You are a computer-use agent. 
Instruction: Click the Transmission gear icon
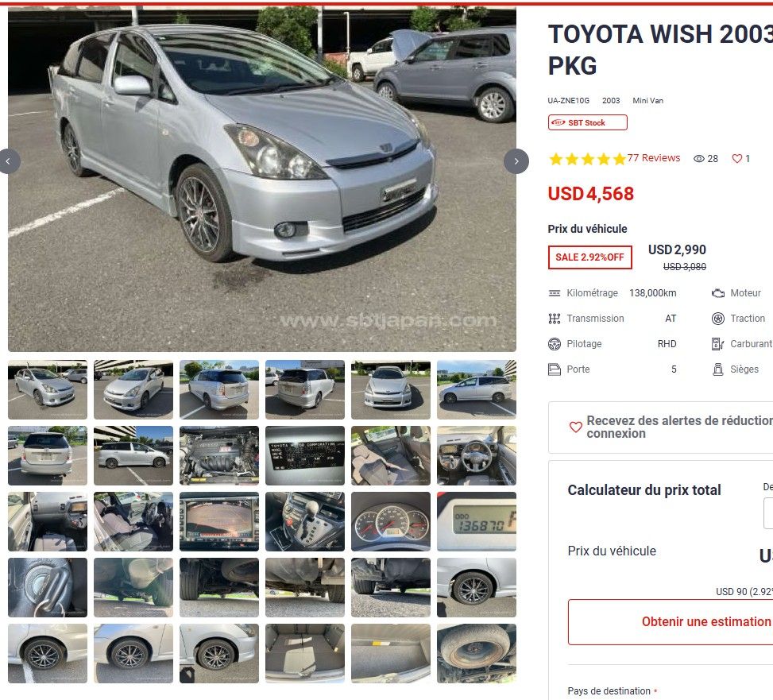(555, 319)
